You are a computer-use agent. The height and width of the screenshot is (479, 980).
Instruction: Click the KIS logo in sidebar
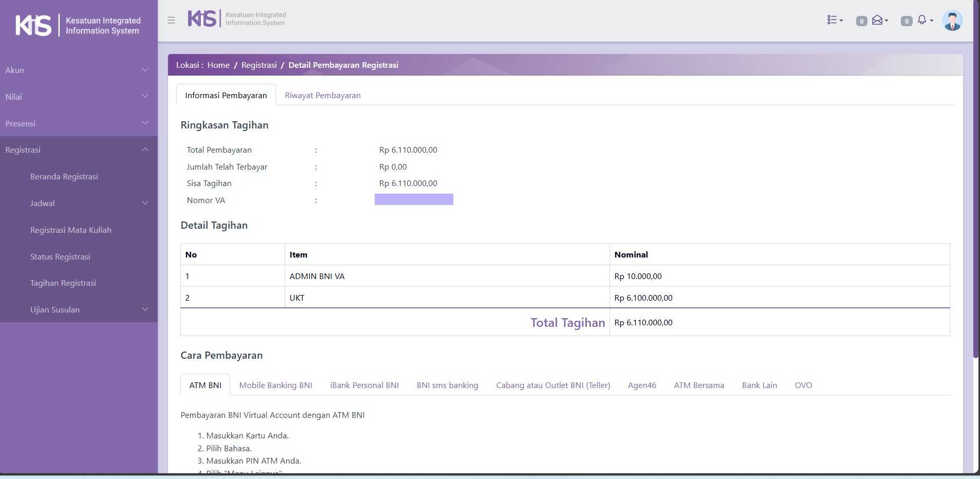pyautogui.click(x=78, y=25)
